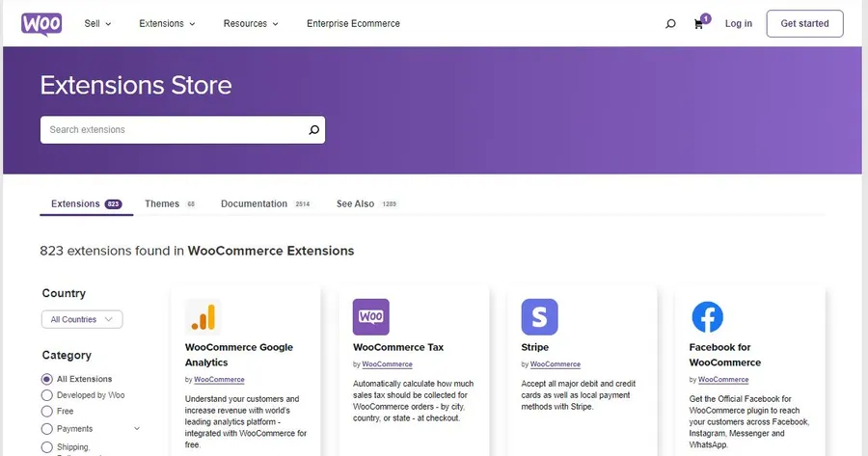Screen dimensions: 868x456
Task: Click the Get started button
Action: (805, 24)
